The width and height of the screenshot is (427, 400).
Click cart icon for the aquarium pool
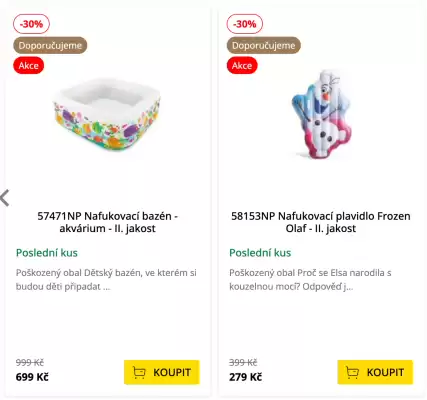[139, 372]
